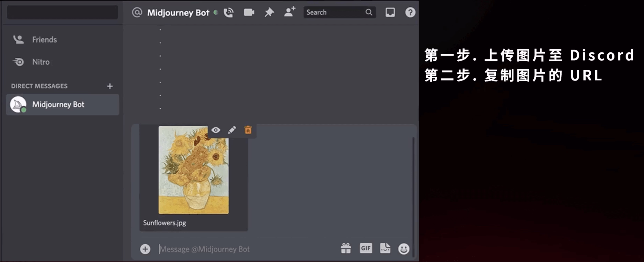Open the Friends page

(x=44, y=39)
